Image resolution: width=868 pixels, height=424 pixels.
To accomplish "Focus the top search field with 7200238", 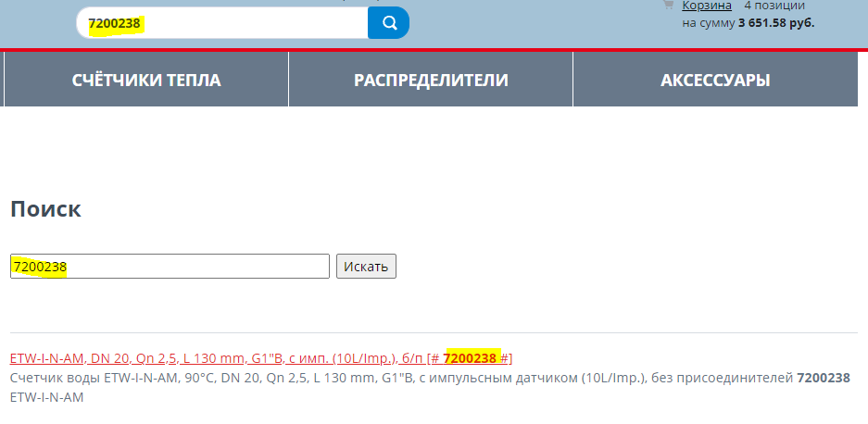I will tap(222, 23).
